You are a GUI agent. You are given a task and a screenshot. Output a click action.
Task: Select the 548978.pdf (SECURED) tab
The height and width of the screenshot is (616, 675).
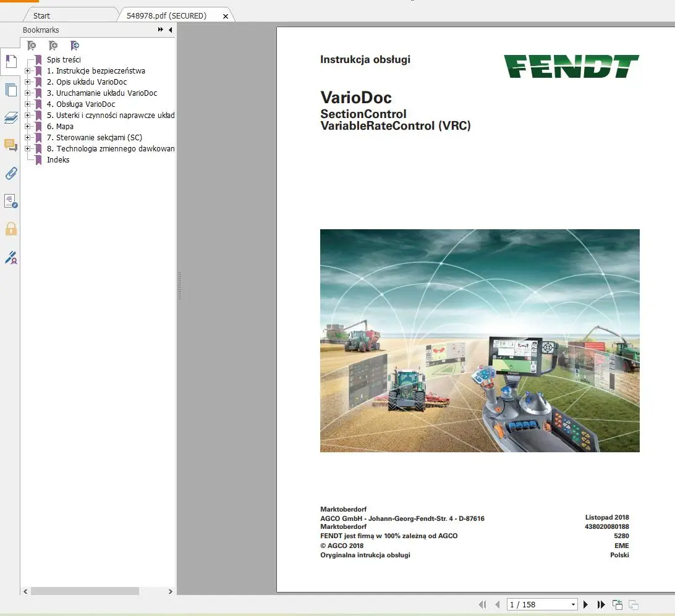[167, 15]
